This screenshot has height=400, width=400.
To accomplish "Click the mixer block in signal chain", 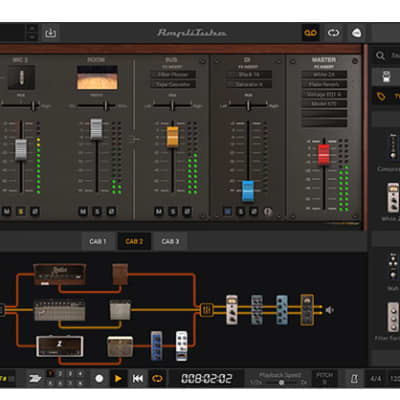I will point(206,310).
